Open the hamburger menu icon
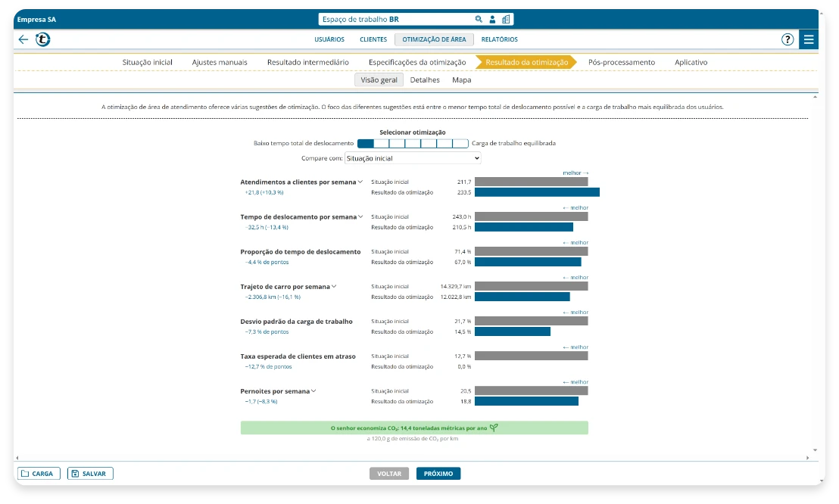 pyautogui.click(x=809, y=39)
